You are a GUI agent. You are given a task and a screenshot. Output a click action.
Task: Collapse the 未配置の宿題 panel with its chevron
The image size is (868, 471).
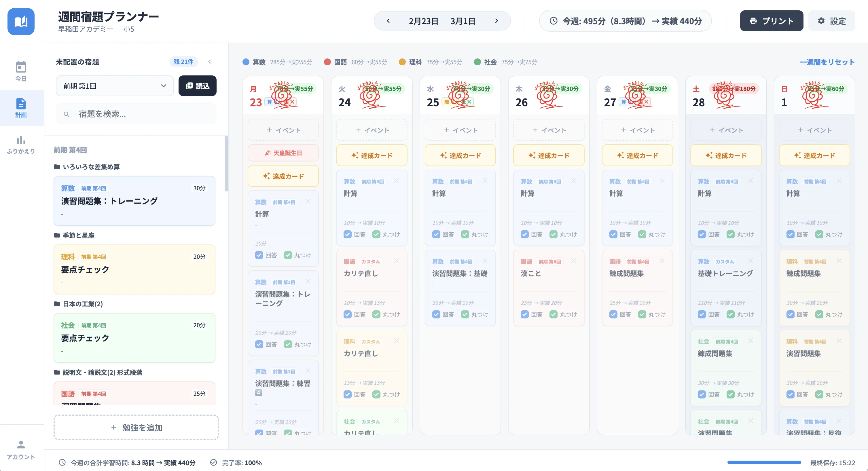coord(210,62)
